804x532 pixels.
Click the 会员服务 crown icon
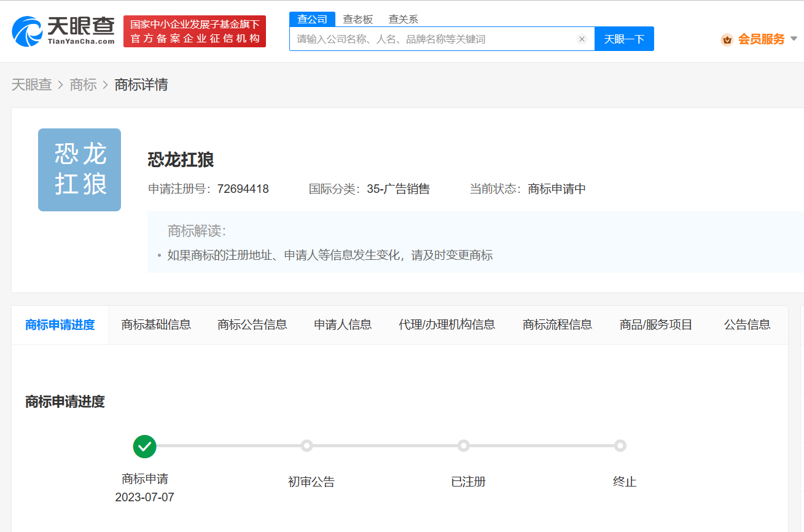[727, 39]
